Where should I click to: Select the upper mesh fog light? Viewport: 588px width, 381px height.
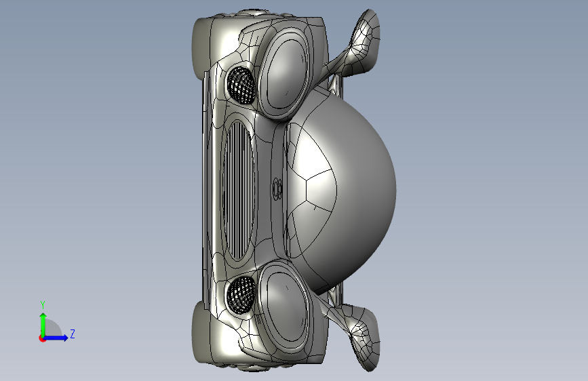tap(241, 85)
